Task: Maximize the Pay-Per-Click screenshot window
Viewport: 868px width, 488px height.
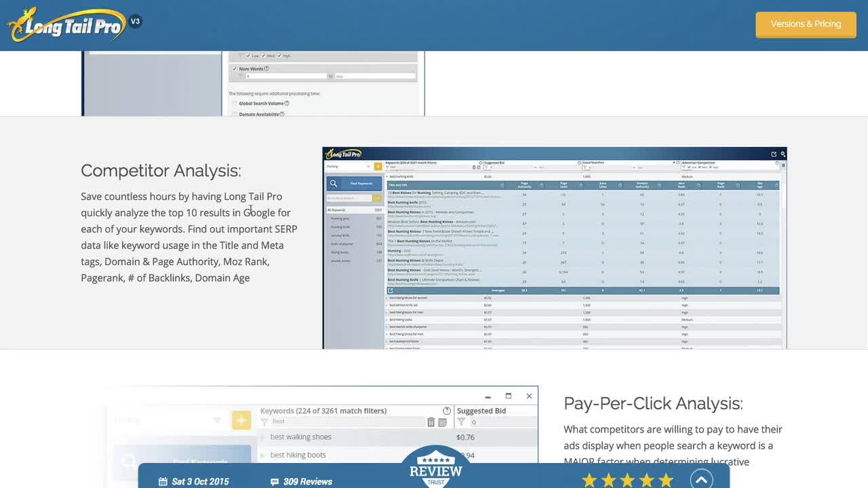Action: point(508,396)
